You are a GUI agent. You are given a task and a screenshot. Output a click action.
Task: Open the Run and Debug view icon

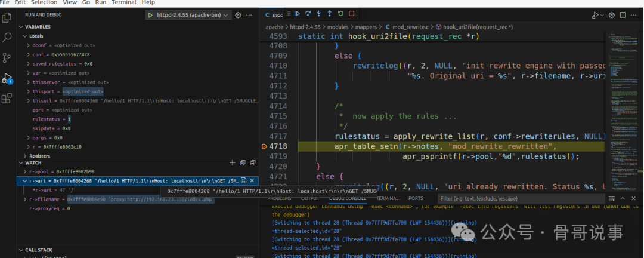(7, 78)
